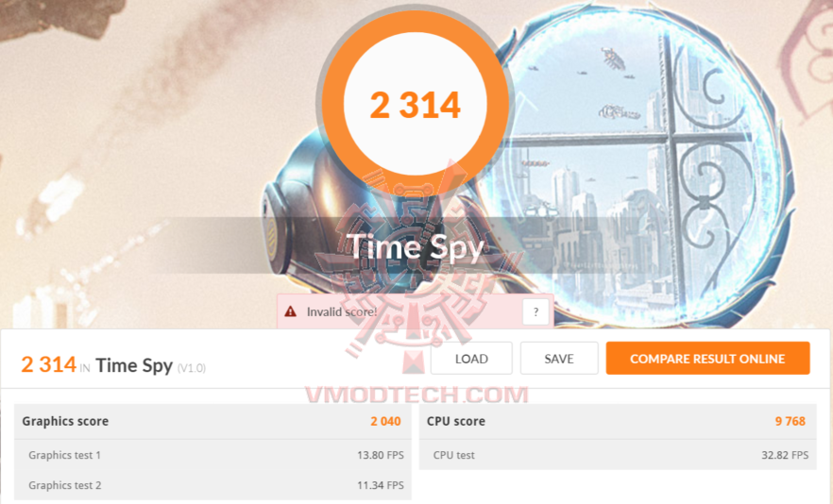Click the large 2 314 score in circle
This screenshot has height=504, width=833.
[x=415, y=105]
